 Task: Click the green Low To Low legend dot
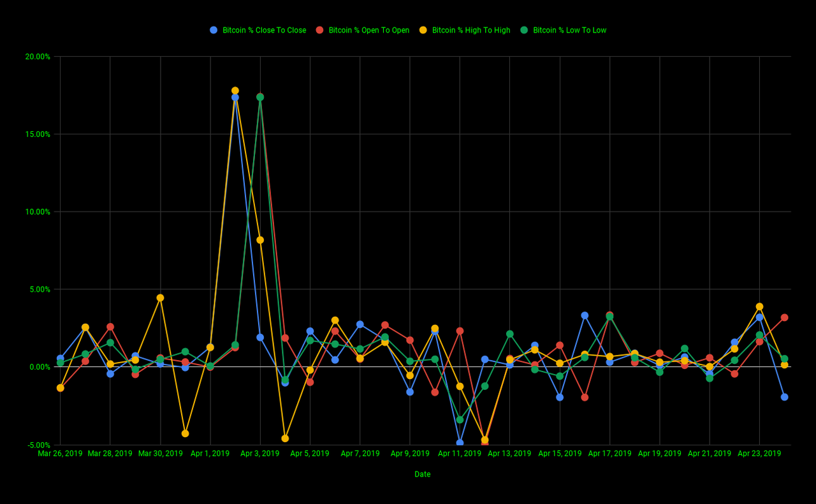(524, 30)
